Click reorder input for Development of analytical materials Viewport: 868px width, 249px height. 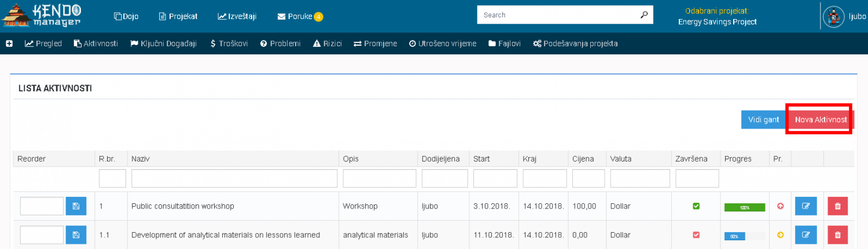[42, 235]
